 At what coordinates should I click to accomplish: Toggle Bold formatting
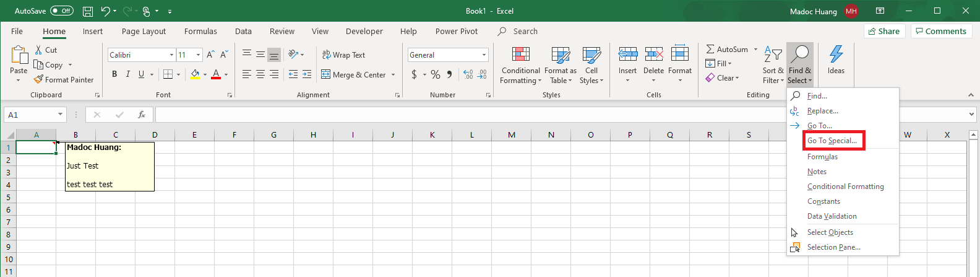[114, 74]
